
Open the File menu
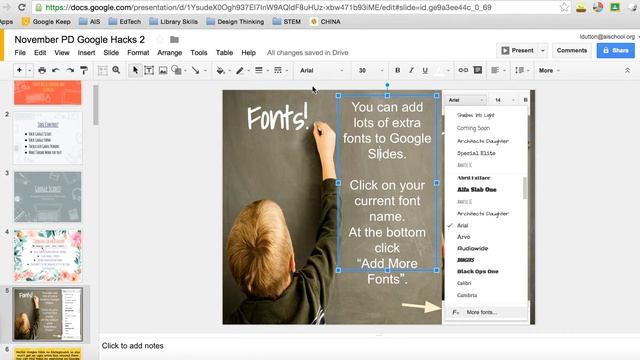click(x=20, y=53)
